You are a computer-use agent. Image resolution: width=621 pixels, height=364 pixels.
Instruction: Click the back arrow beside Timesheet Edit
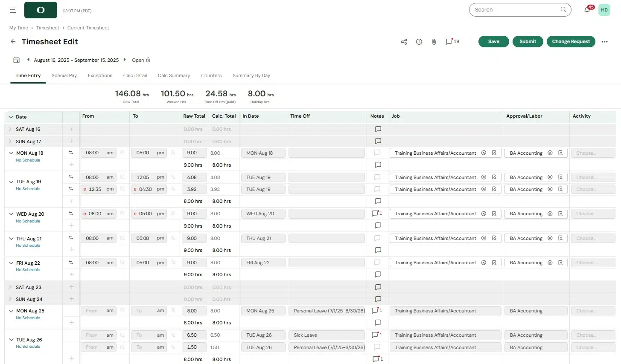click(13, 42)
